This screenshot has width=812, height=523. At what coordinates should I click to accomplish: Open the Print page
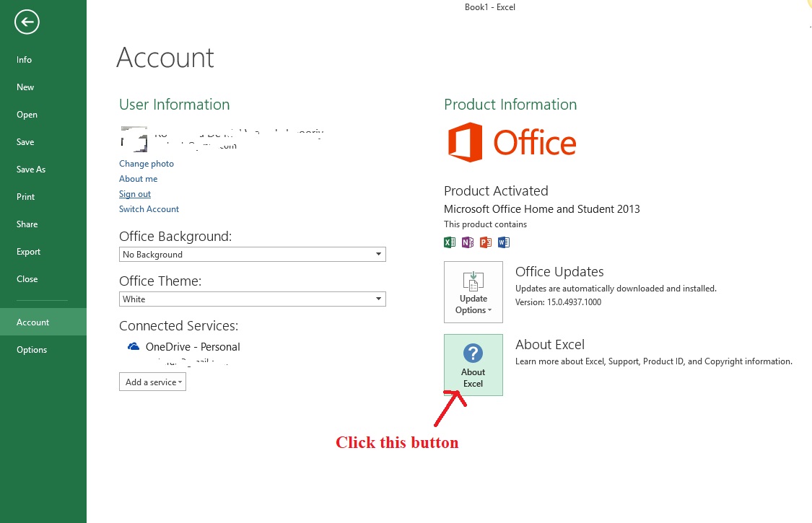tap(25, 197)
